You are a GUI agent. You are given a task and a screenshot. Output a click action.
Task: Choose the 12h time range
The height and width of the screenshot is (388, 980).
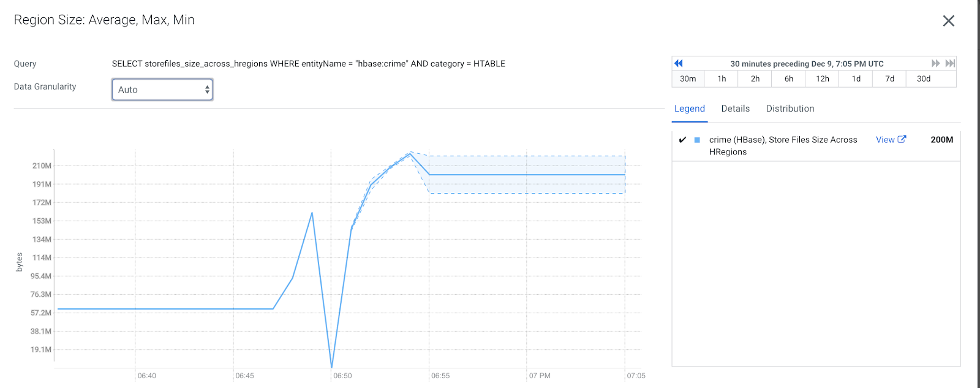(x=823, y=79)
